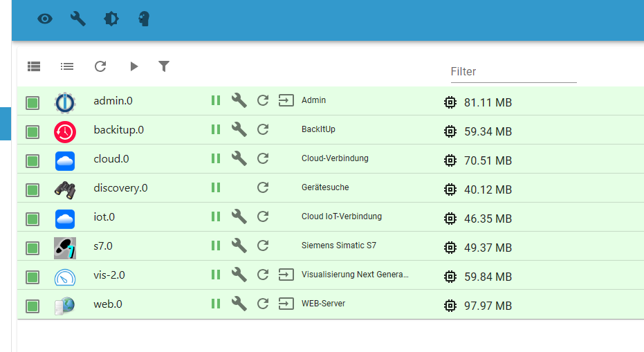Toggle the admin.0 checkbox
This screenshot has width=644, height=352.
pyautogui.click(x=33, y=102)
